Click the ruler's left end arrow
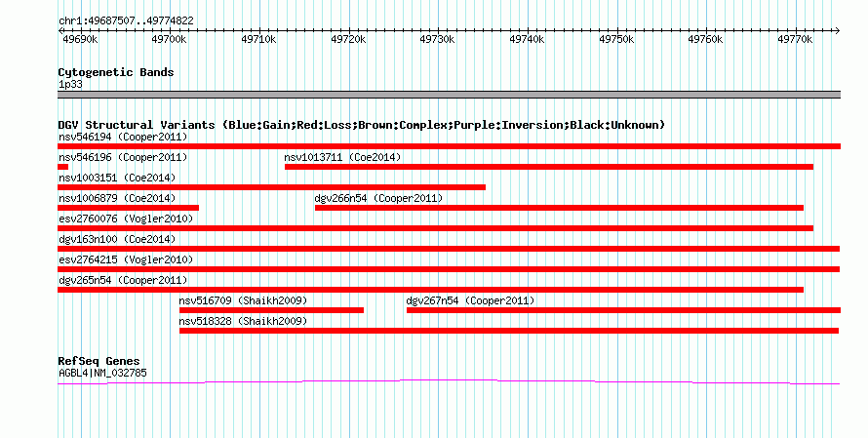Viewport: 868px width, 438px height. click(x=60, y=30)
